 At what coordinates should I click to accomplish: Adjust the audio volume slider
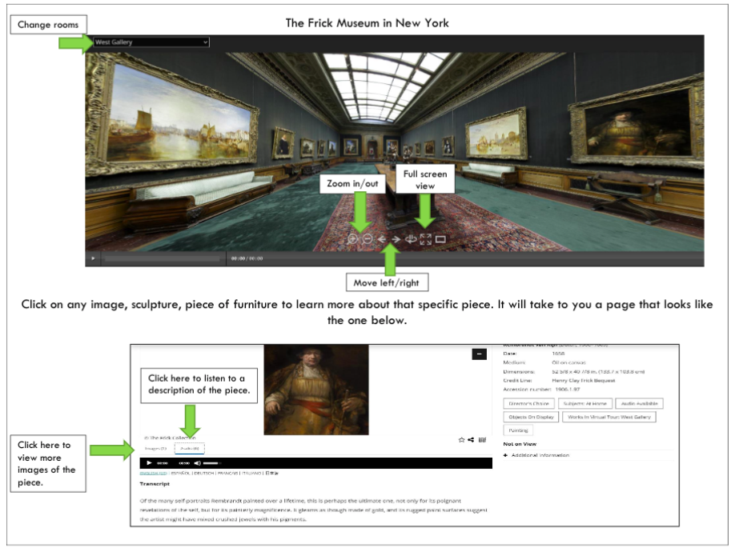click(x=212, y=463)
